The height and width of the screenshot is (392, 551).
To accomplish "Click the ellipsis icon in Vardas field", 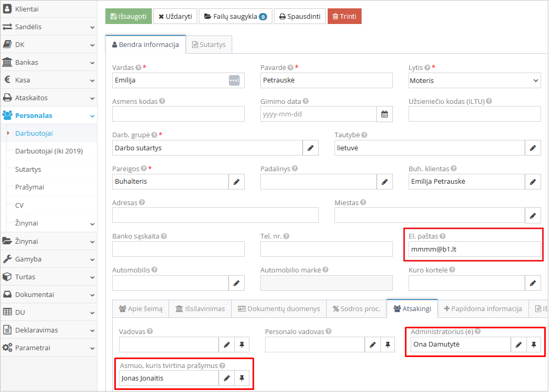I will (234, 80).
